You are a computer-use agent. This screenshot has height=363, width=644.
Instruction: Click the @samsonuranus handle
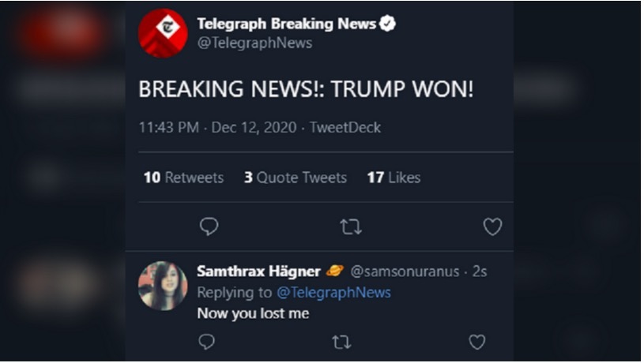point(404,271)
